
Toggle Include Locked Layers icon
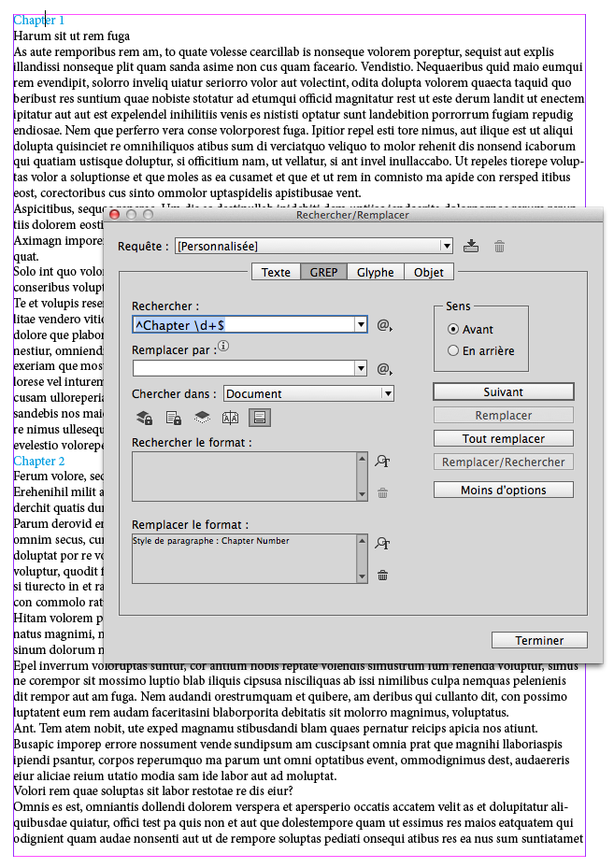[145, 418]
